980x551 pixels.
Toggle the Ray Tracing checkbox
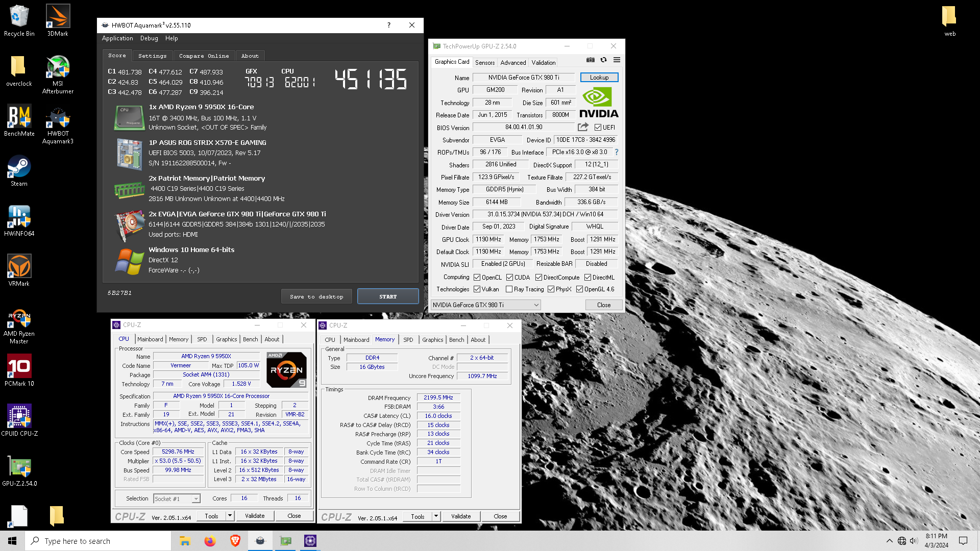pos(509,289)
